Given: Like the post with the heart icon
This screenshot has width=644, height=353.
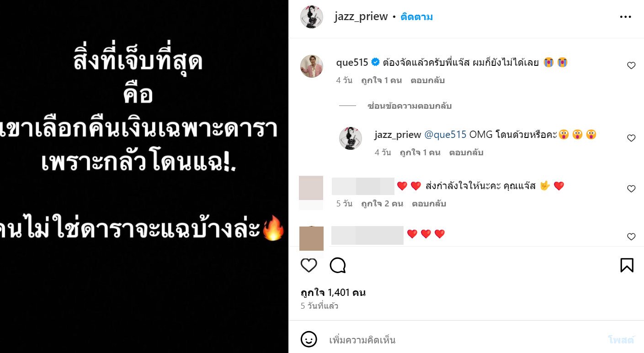Looking at the screenshot, I should tap(309, 265).
